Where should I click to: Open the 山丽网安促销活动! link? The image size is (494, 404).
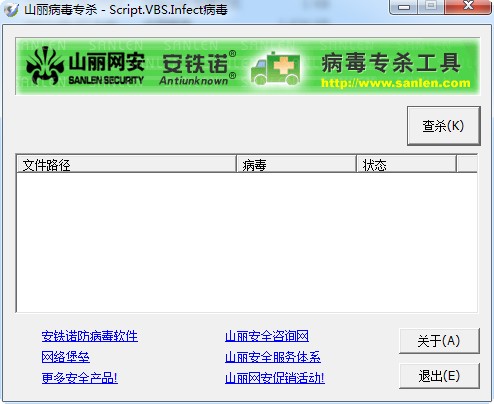pos(275,378)
